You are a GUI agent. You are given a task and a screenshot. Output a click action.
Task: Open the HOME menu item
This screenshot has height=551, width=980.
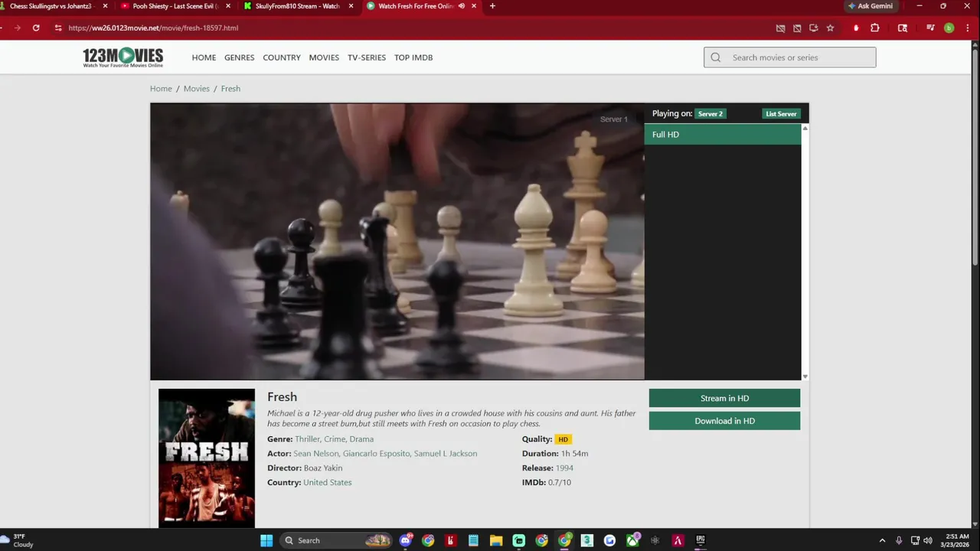click(204, 57)
